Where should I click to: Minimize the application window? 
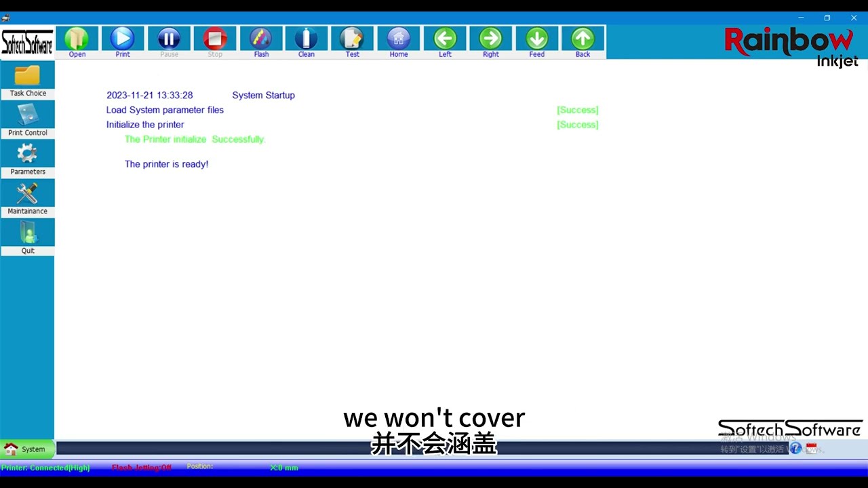pos(801,18)
